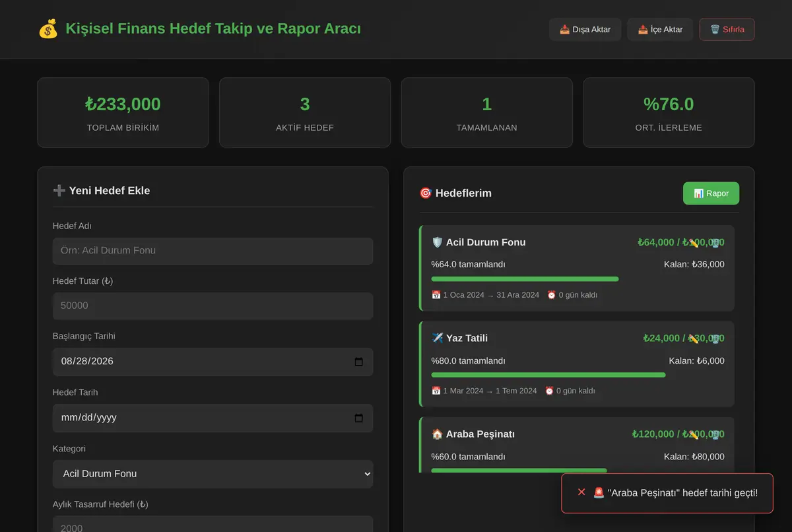Click the Acil Durum Fonu goal title
The width and height of the screenshot is (792, 532).
(486, 242)
